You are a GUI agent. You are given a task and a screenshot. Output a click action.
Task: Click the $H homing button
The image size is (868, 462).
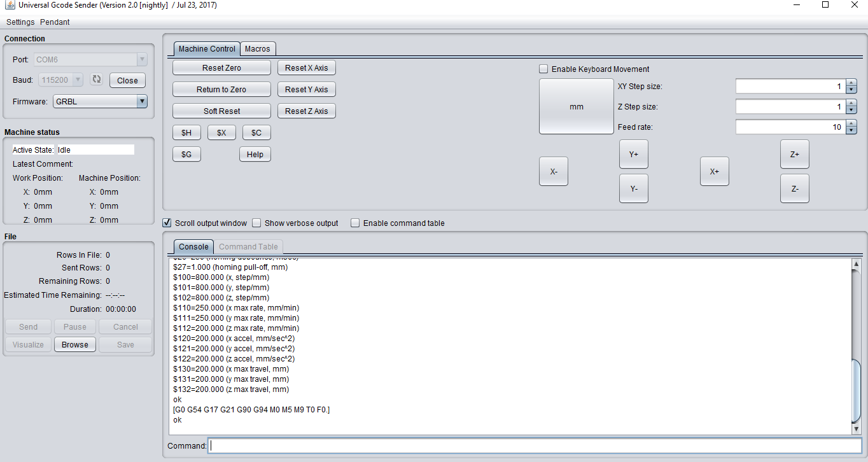pos(186,132)
